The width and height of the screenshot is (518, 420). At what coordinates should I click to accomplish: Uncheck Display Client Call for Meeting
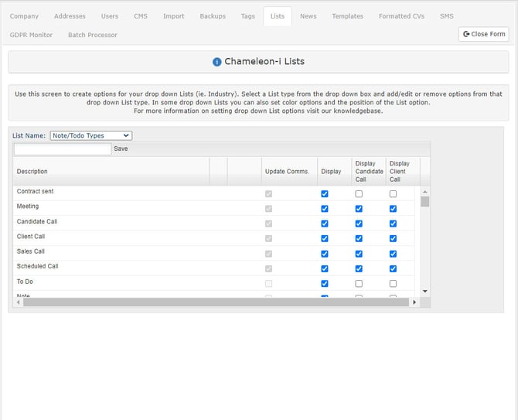393,209
